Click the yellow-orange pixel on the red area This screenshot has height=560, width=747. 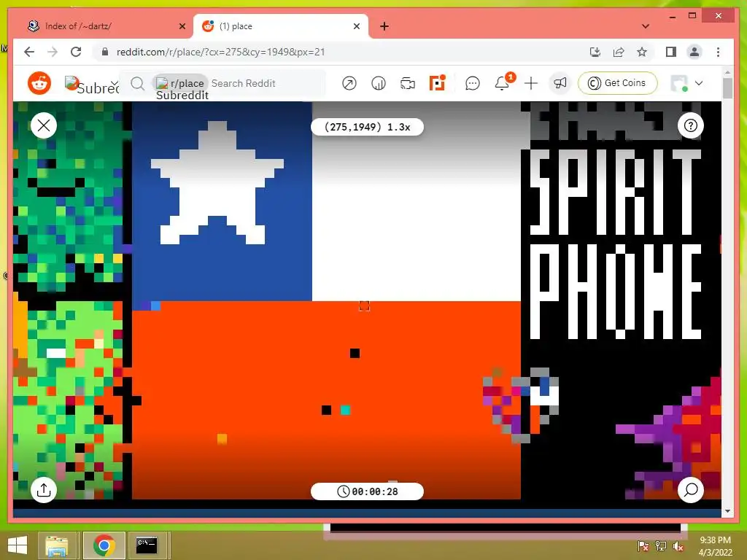[x=222, y=438]
